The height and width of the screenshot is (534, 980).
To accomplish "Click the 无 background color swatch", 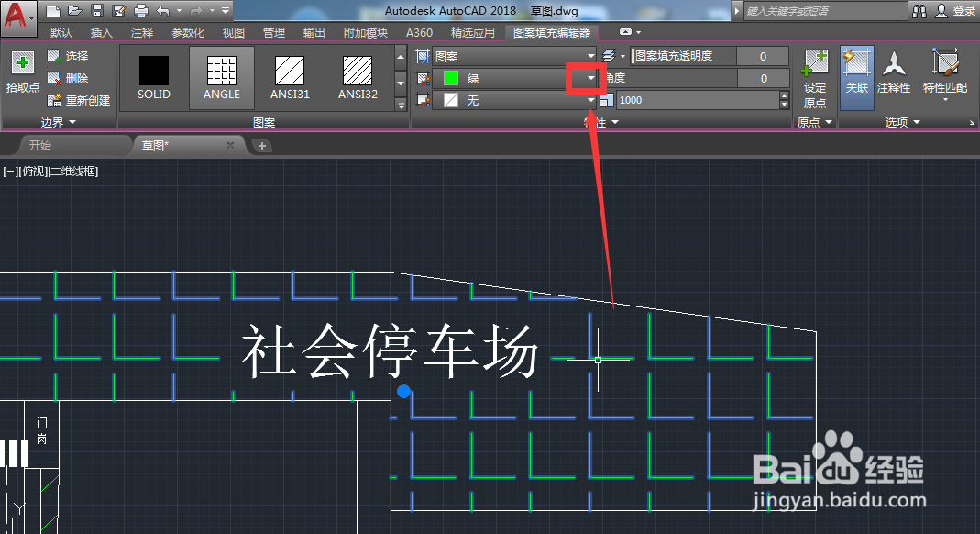I will coord(451,100).
